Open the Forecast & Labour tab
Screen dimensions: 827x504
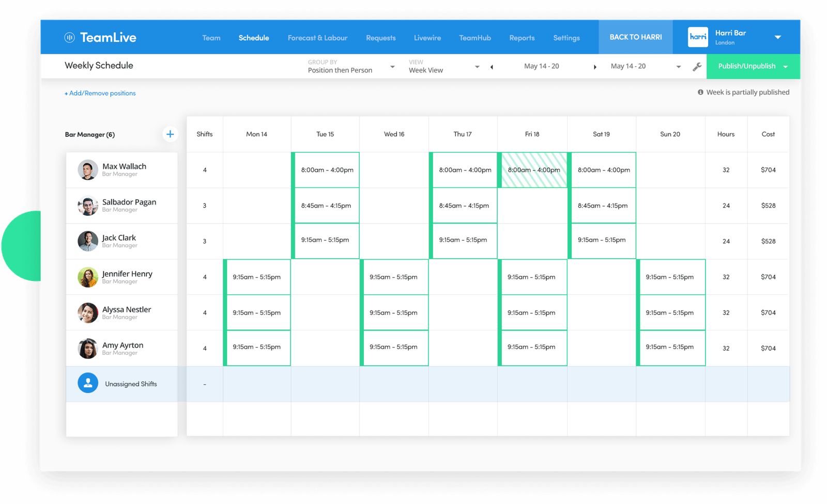click(x=317, y=38)
